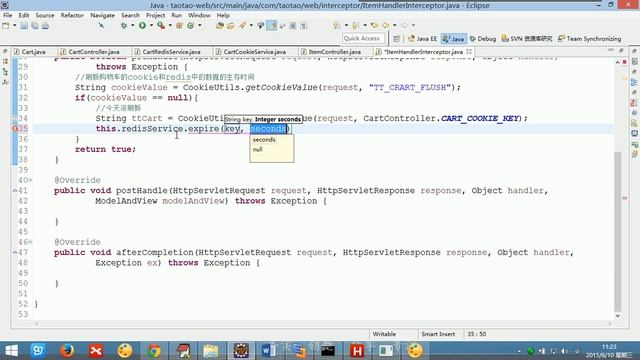This screenshot has width=640, height=360.
Task: Switch to the Debug perspective
Action: [483, 39]
